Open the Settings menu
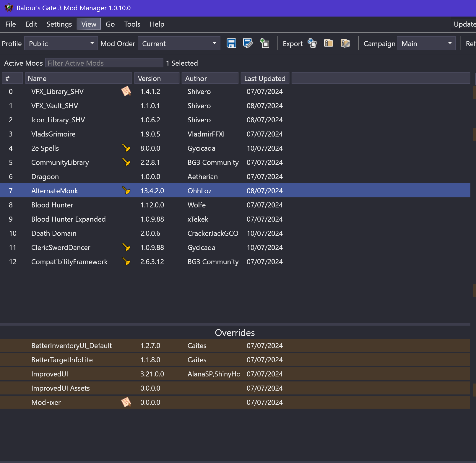This screenshot has height=463, width=476. point(59,24)
